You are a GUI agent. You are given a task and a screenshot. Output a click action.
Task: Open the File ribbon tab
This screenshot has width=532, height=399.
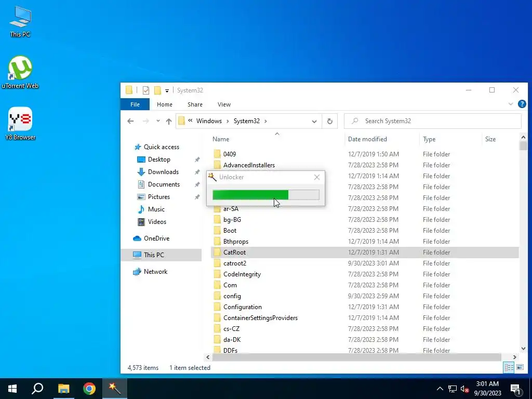pyautogui.click(x=135, y=104)
